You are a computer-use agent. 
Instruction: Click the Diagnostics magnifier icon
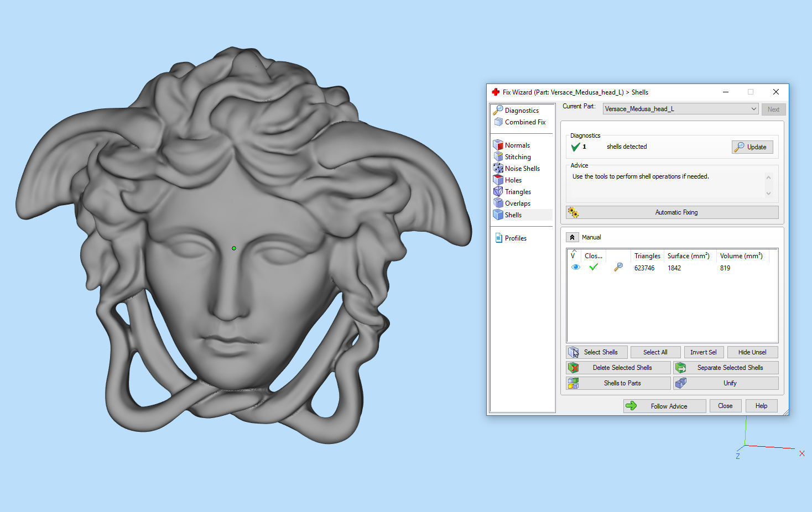point(498,110)
